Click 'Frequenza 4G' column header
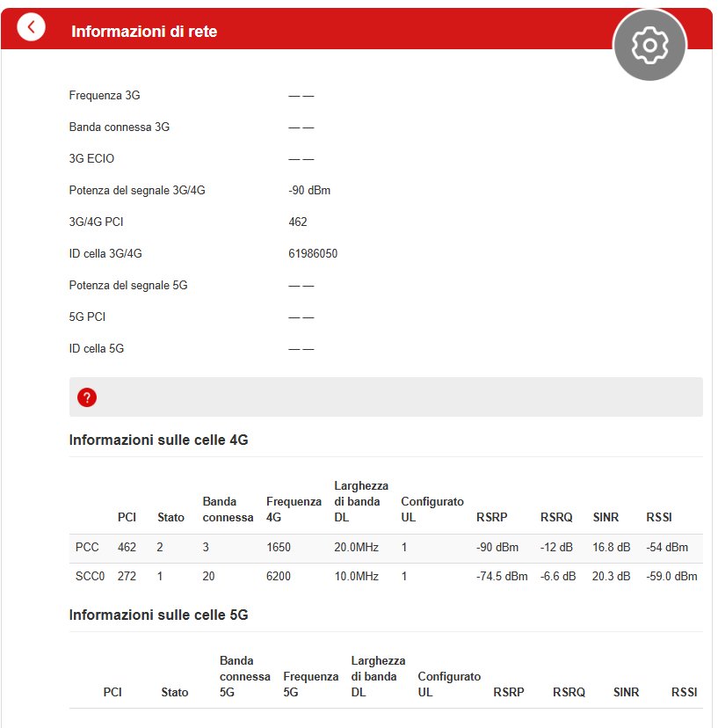Screen dimensions: 718x728 pyautogui.click(x=294, y=509)
